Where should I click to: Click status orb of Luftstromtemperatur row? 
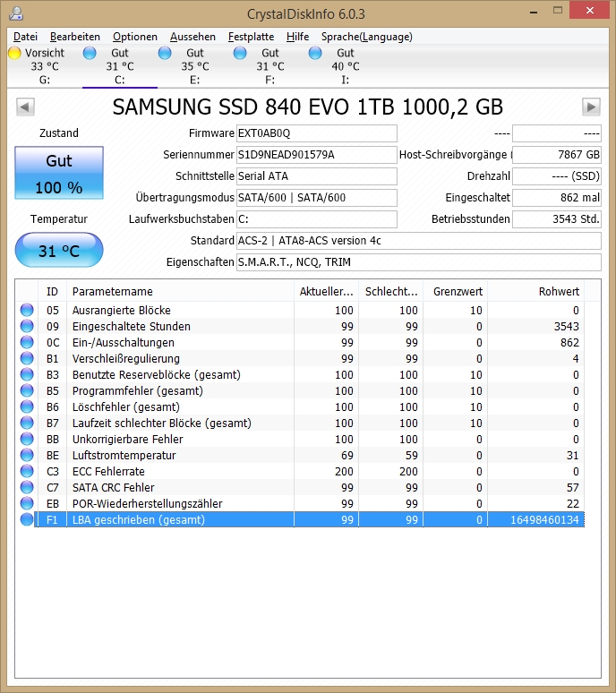pyautogui.click(x=27, y=455)
